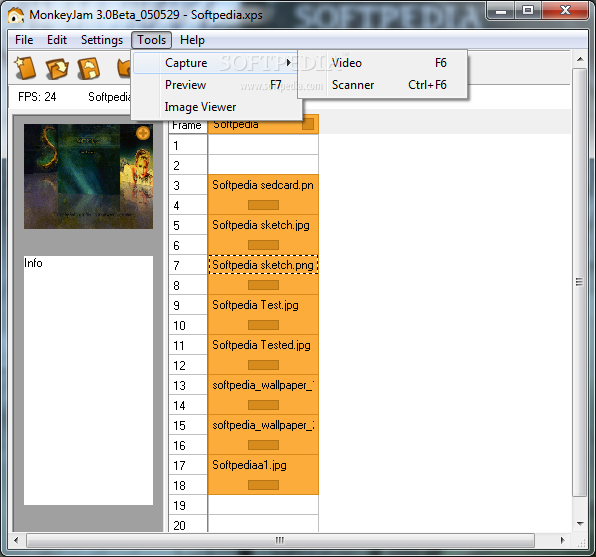Click the orange plus icon on preview thumbnail

143,133
